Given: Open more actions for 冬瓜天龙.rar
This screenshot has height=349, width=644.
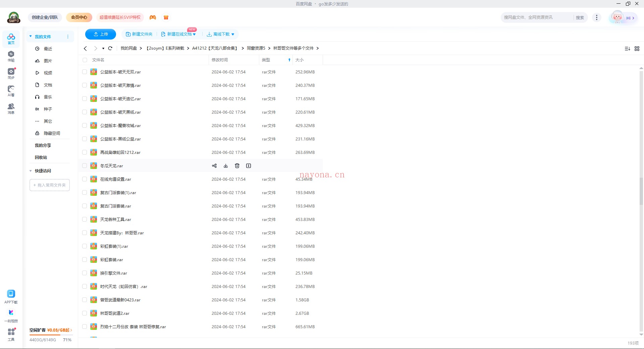Looking at the screenshot, I should pos(249,166).
